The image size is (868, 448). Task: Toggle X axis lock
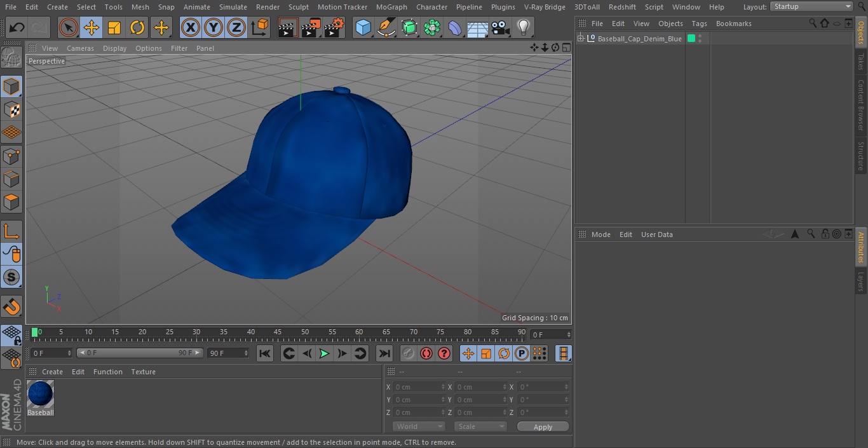click(x=191, y=28)
